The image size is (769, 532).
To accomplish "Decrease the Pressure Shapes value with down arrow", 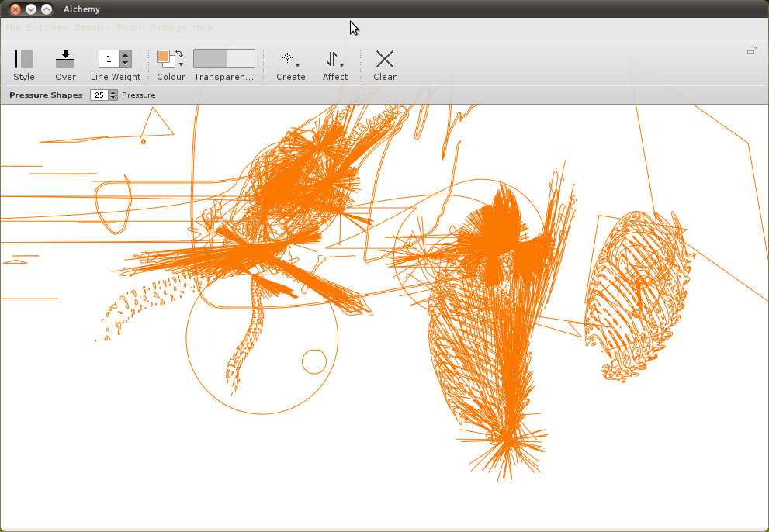I will (x=113, y=98).
